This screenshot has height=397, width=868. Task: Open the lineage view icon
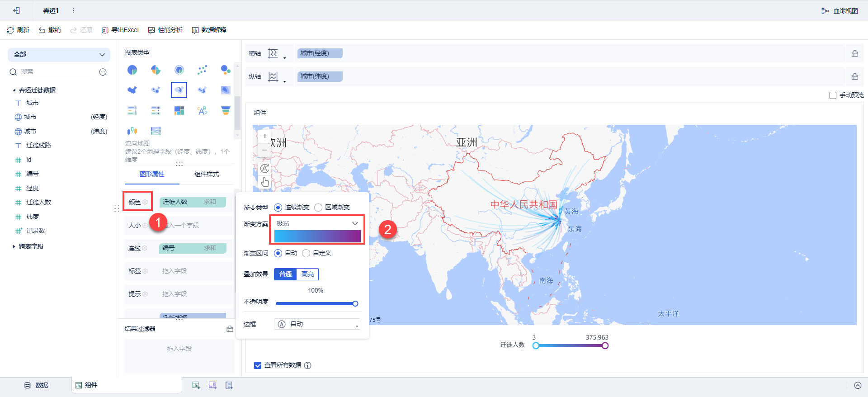tap(825, 11)
